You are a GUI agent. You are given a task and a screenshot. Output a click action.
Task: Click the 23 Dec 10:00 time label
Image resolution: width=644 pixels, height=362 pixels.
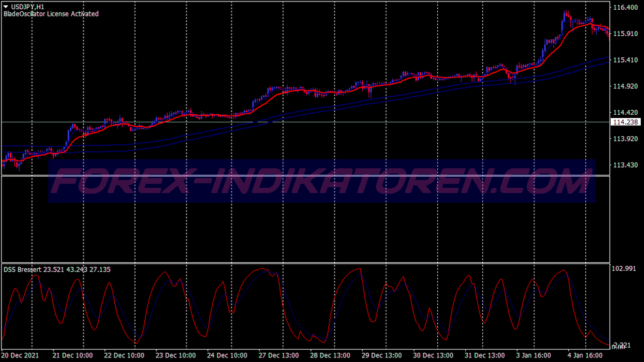tap(176, 355)
